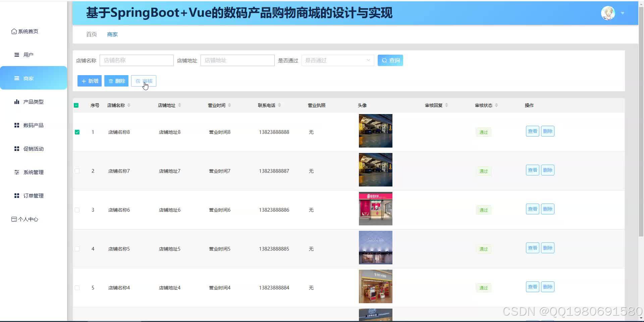Sort 店铺地址 column with caret icon
The image size is (644, 322).
click(179, 105)
